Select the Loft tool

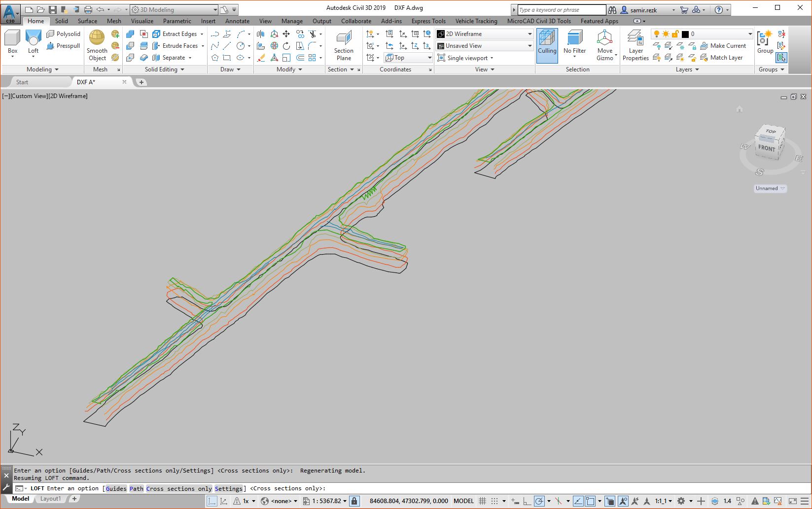pos(33,43)
